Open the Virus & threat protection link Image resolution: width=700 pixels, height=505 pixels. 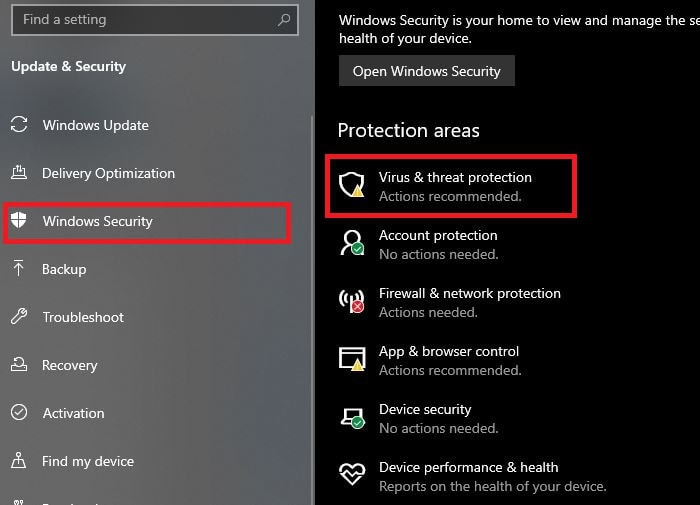coord(455,177)
